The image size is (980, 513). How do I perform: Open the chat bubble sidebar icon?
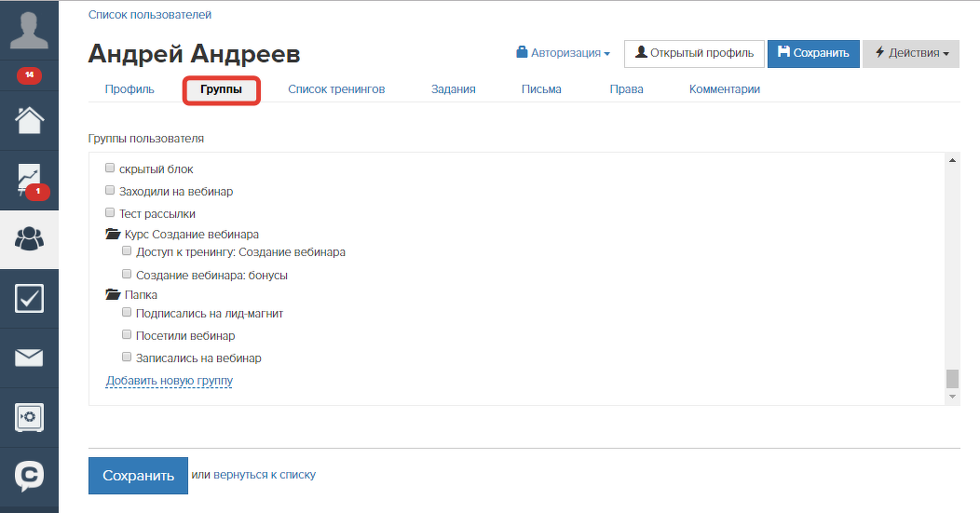click(29, 476)
